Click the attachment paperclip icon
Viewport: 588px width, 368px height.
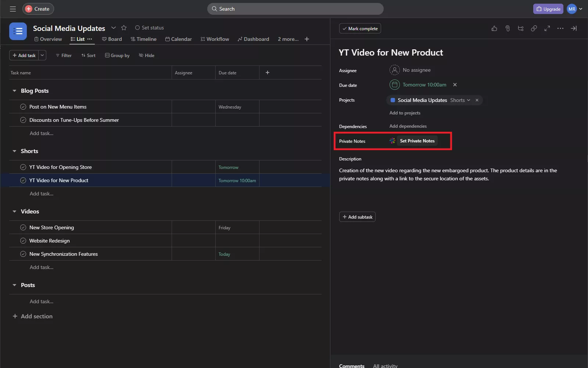[508, 28]
